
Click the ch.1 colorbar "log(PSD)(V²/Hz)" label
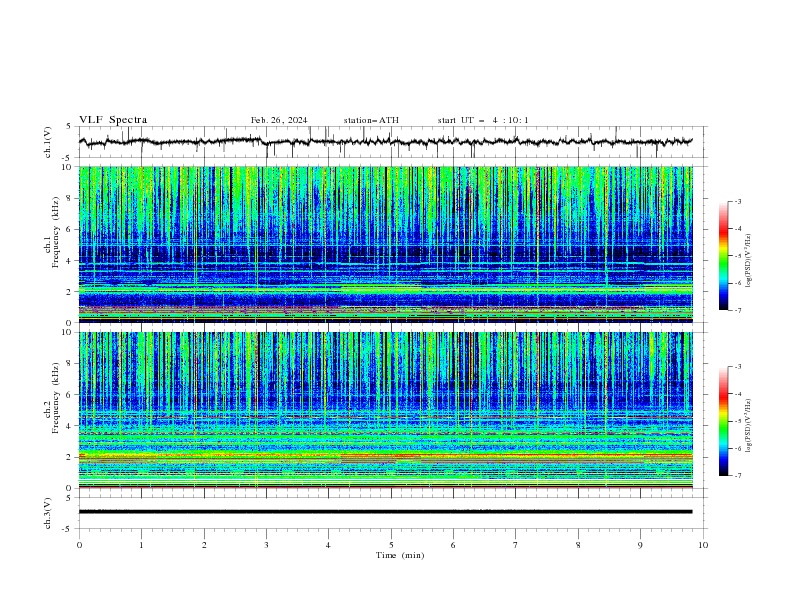748,261
